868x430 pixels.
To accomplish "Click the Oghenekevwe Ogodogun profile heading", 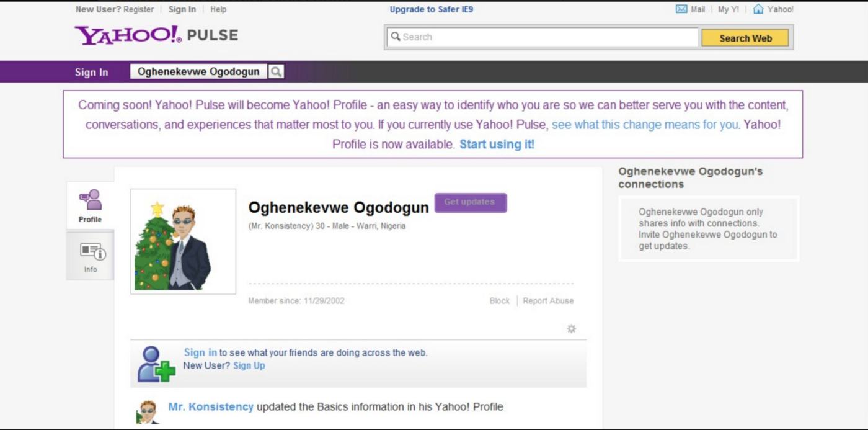I will [339, 207].
